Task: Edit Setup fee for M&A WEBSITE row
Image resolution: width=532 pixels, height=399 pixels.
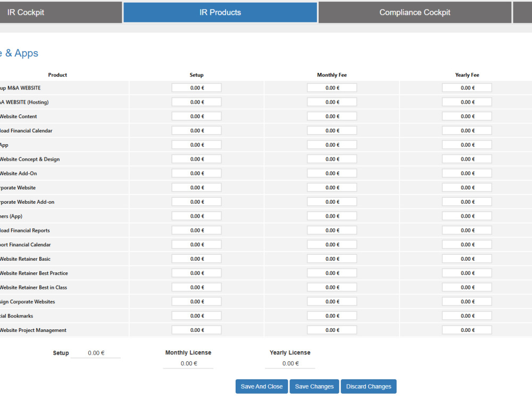Action: coord(196,88)
